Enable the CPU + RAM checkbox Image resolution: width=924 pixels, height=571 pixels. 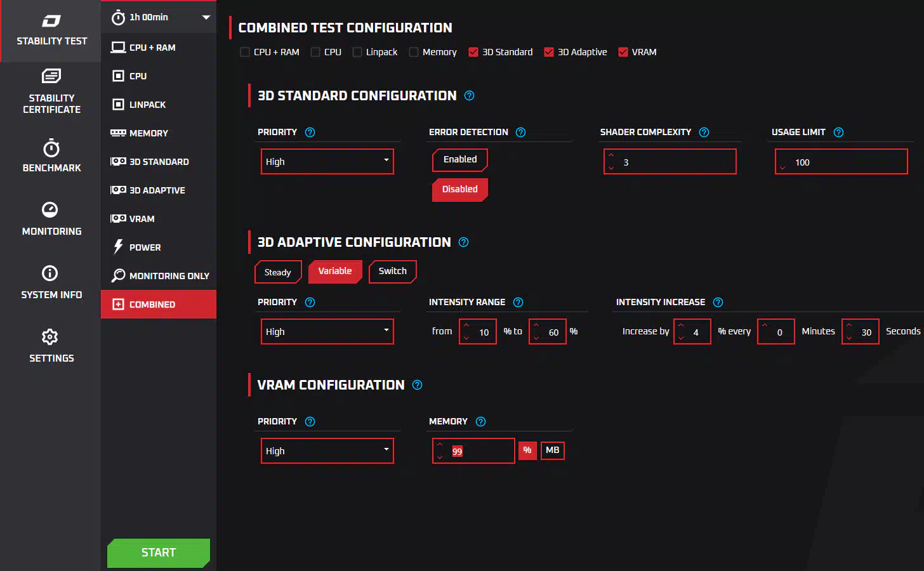click(245, 52)
